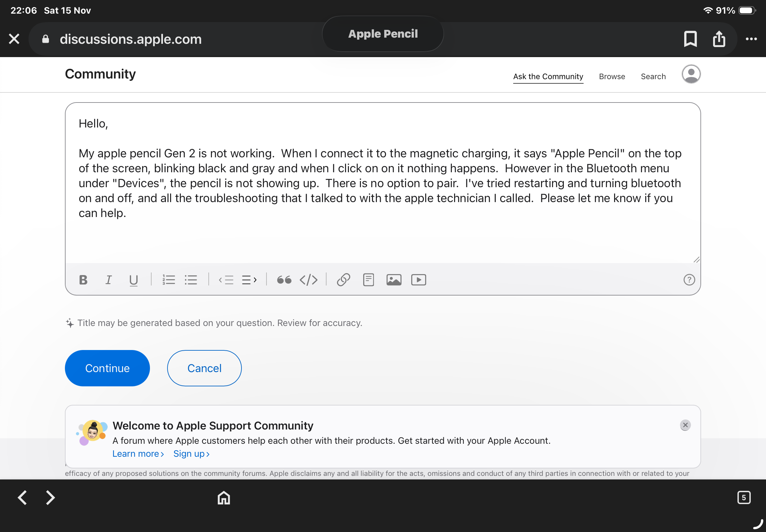Dismiss the Welcome to Apple Support banner
This screenshot has width=766, height=532.
coord(685,425)
